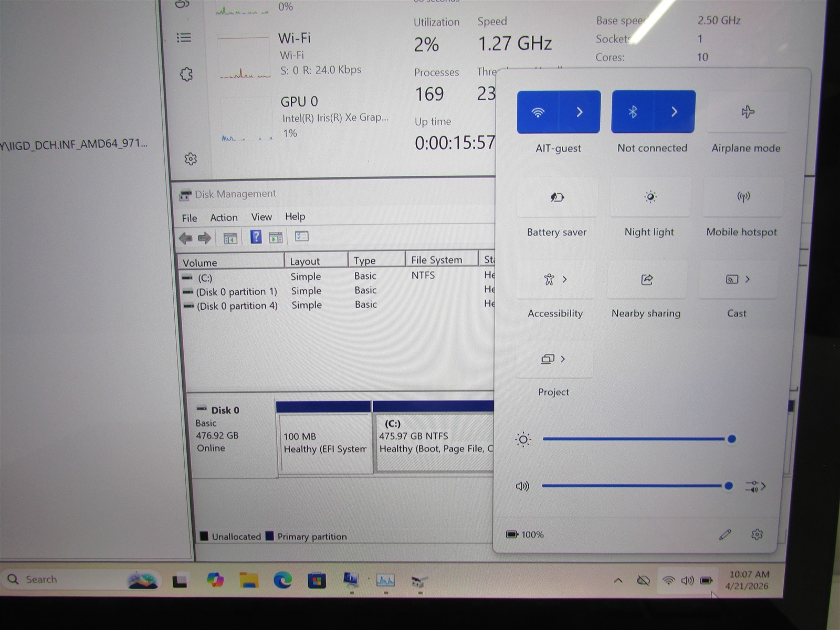Click battery 100% indicator in the quick settings panel
The image size is (840, 630).
[x=524, y=534]
